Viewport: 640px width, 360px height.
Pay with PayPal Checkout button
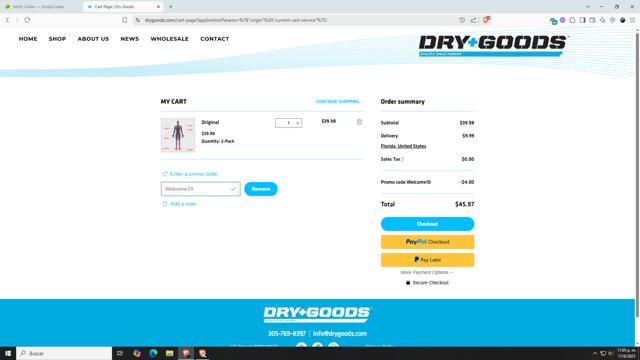point(427,242)
